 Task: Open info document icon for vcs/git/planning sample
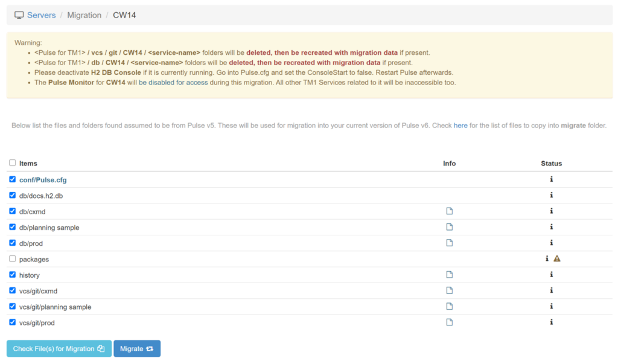449,307
